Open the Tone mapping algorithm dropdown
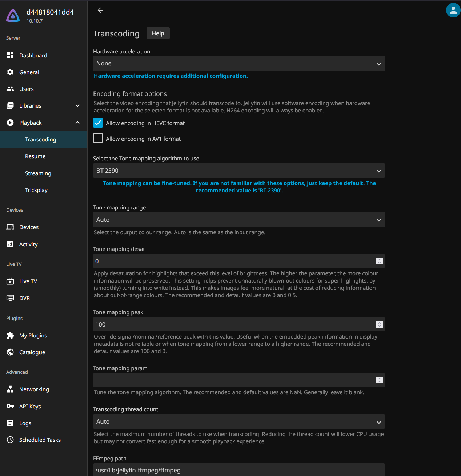This screenshot has height=476, width=461. pyautogui.click(x=238, y=171)
